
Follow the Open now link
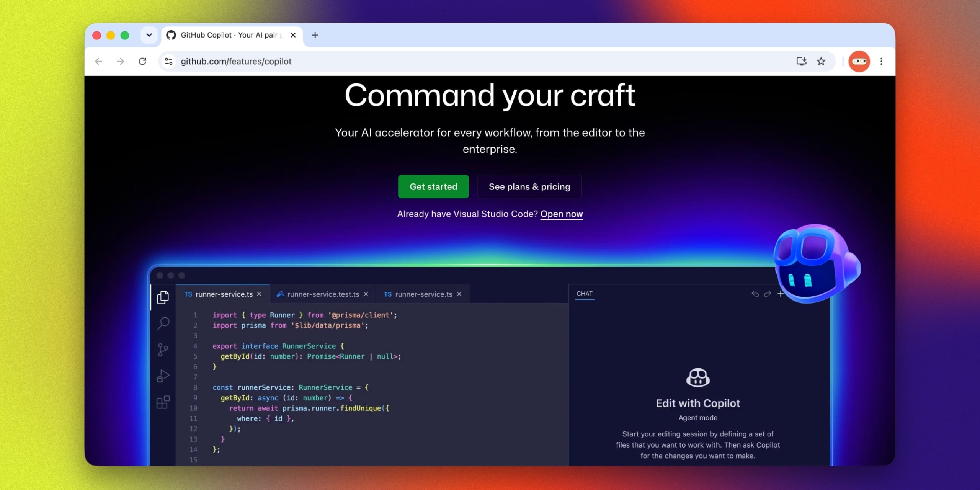coord(562,214)
